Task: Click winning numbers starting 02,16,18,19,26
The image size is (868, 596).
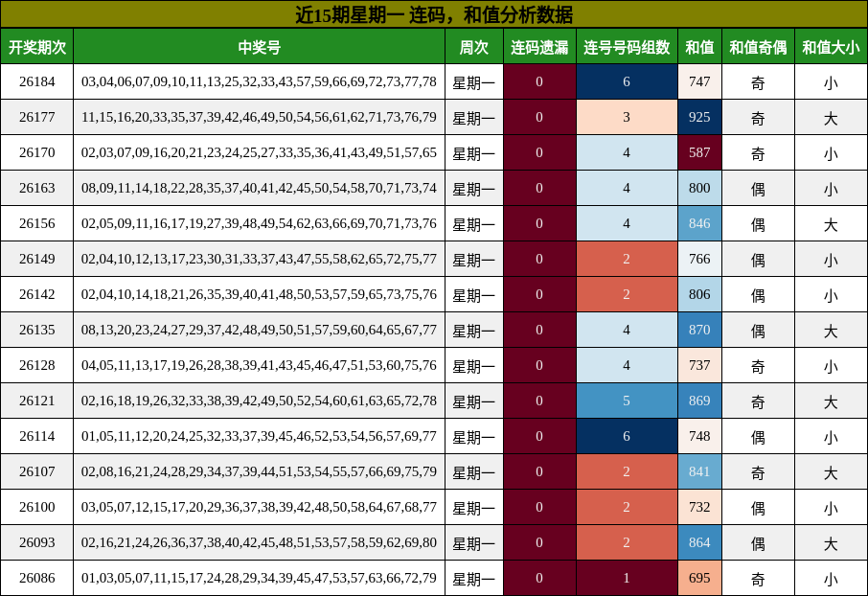Action: [259, 401]
